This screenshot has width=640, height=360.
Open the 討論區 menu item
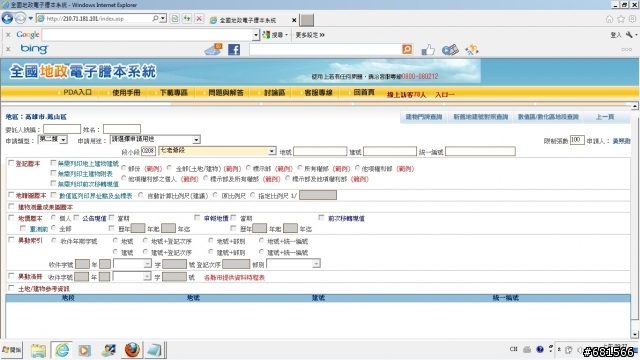click(x=274, y=93)
